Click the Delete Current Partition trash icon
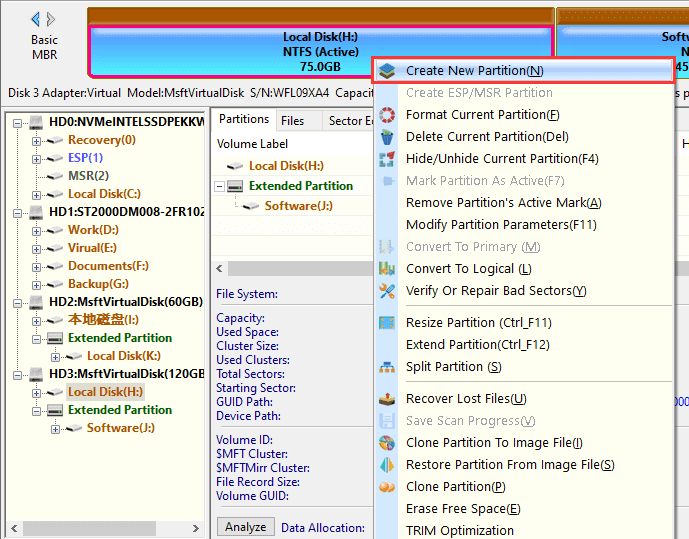This screenshot has width=689, height=539. 387,137
